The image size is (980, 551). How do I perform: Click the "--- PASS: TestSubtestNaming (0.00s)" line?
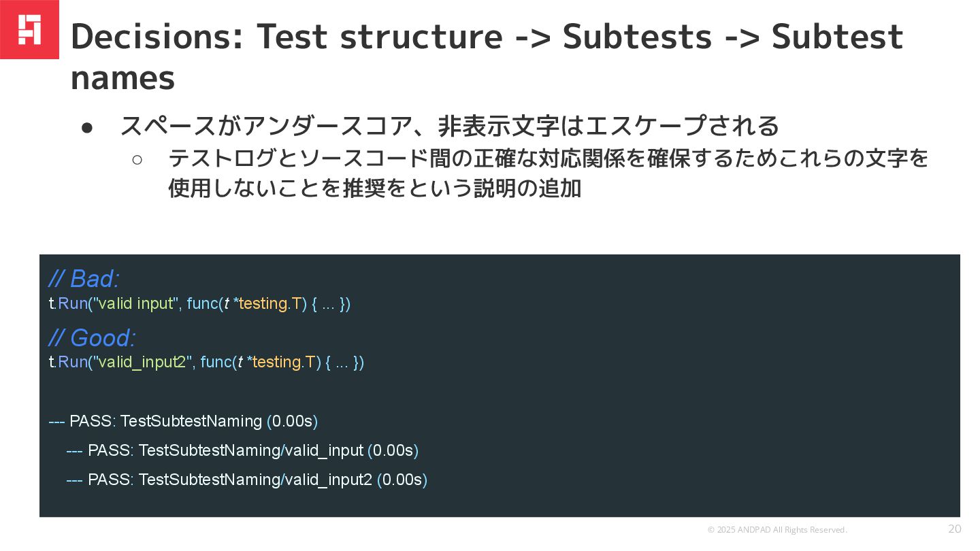(x=183, y=421)
